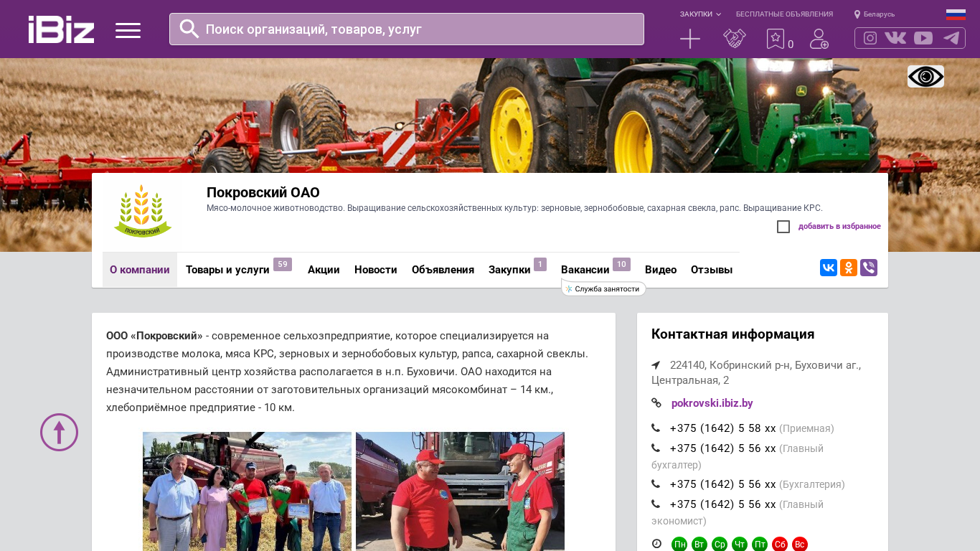Click the Pokrovsky company logo
The image size is (980, 551).
pos(143,212)
